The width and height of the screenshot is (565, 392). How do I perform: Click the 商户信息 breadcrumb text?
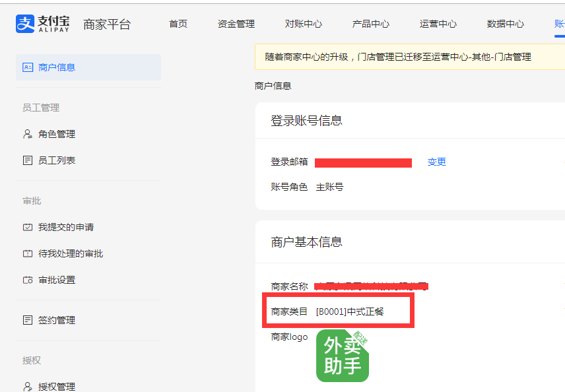(273, 86)
